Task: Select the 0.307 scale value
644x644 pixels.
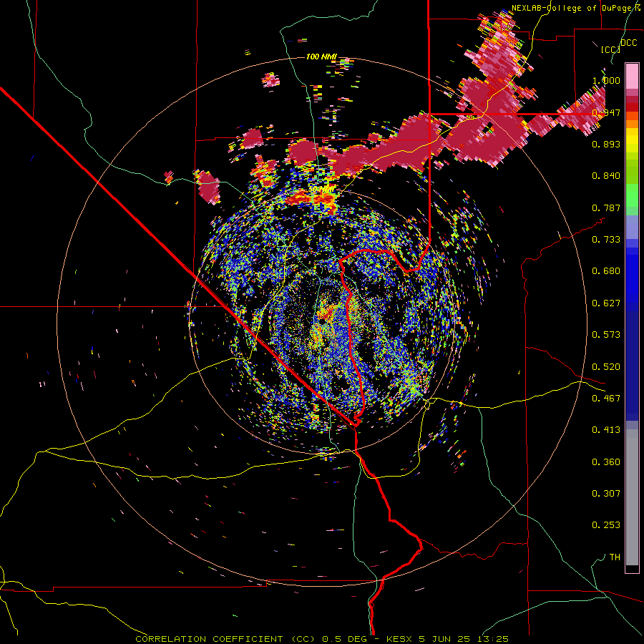Action: (606, 494)
